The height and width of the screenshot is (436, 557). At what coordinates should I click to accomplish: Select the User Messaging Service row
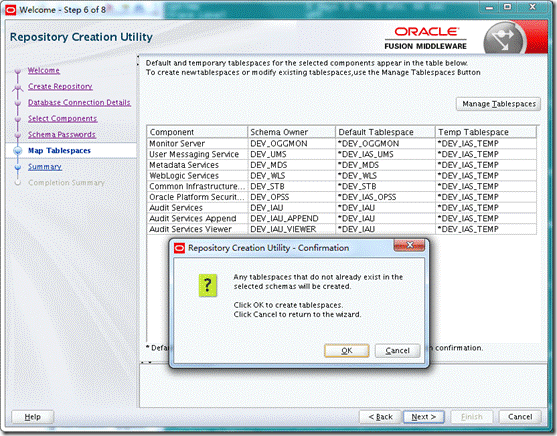point(342,154)
